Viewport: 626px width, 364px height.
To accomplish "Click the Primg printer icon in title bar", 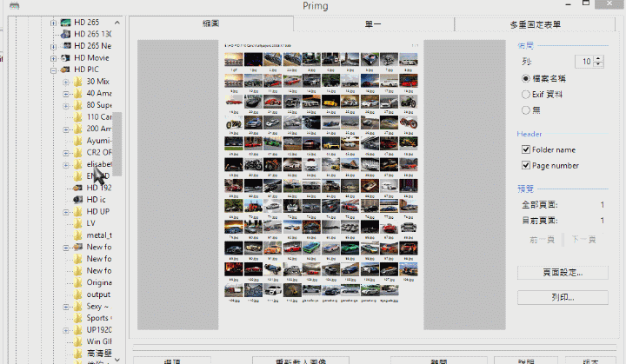I will (x=15, y=5).
